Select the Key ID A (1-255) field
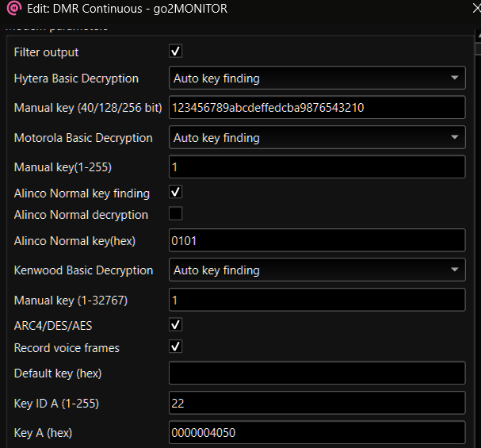The width and height of the screenshot is (481, 448). click(x=317, y=403)
